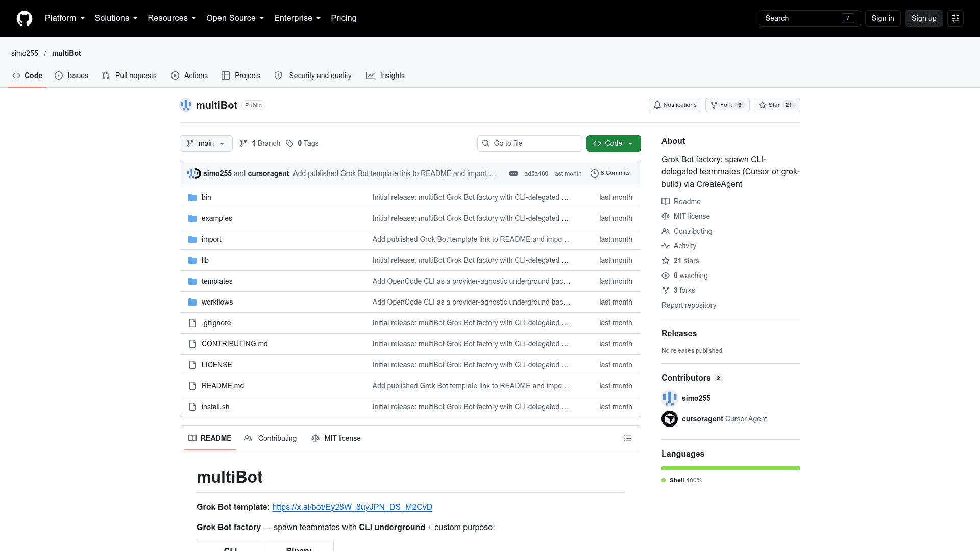Image resolution: width=980 pixels, height=551 pixels.
Task: Click the bin folder icon
Action: [192, 197]
